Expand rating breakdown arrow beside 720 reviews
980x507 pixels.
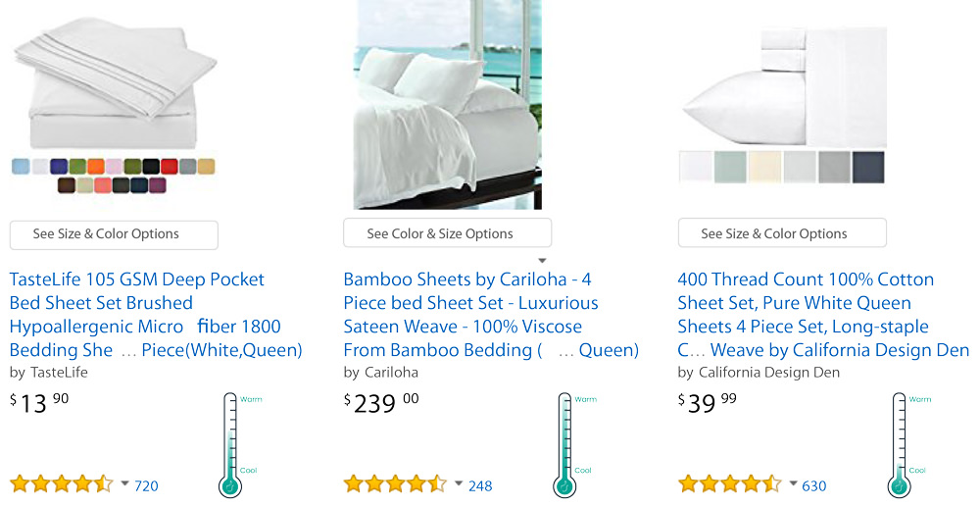coord(124,484)
